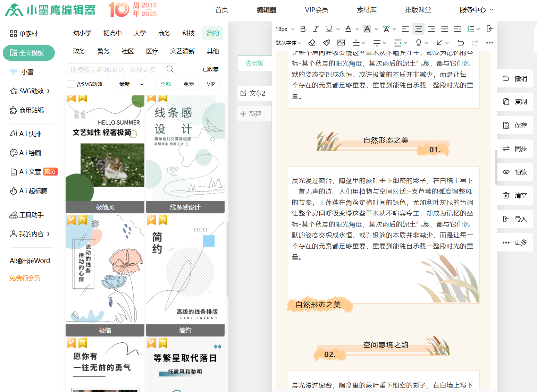The image size is (537, 392).
Task: Open the 默认字体 font family dropdown
Action: click(x=288, y=43)
